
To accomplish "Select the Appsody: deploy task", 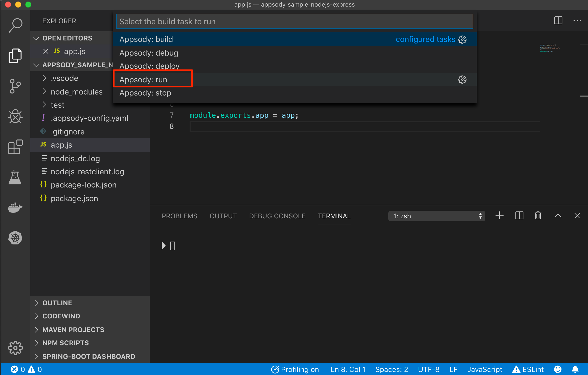I will coord(295,66).
